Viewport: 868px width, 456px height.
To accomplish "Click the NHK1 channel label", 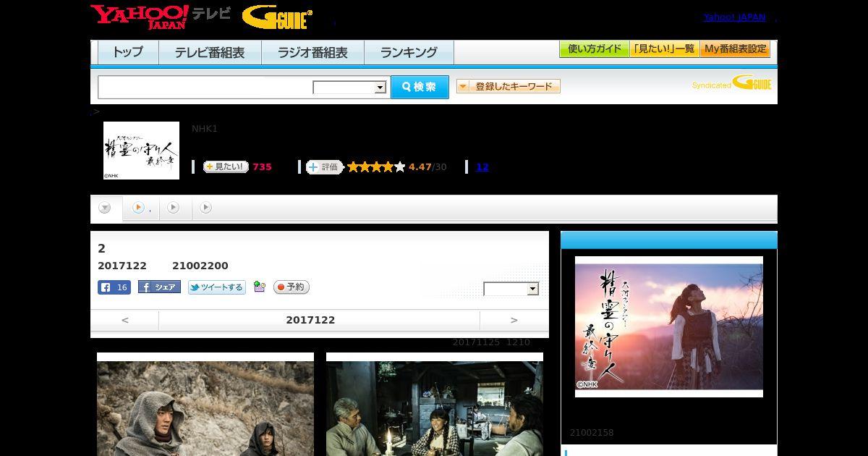I will pos(205,129).
